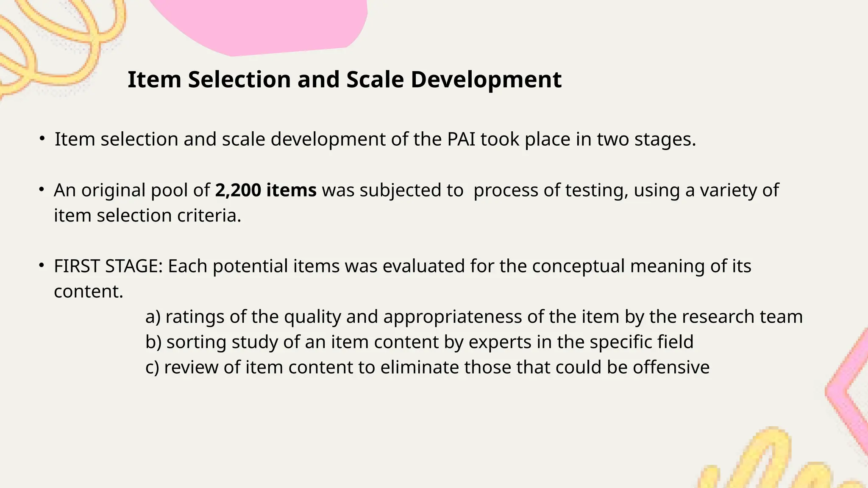Click sub-item a) ratings of the quality

(474, 317)
